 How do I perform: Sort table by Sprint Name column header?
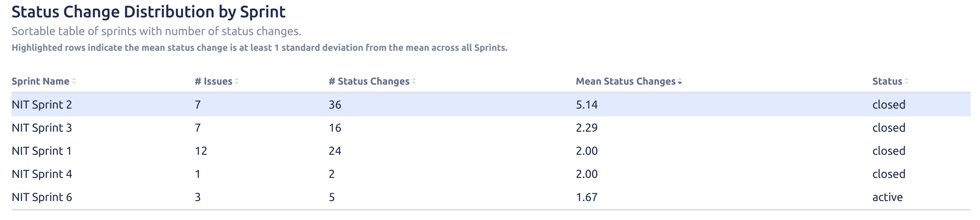40,81
